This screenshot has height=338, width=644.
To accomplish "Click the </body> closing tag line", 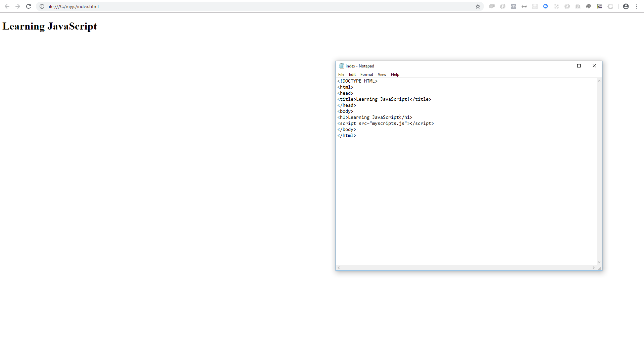I will click(347, 129).
